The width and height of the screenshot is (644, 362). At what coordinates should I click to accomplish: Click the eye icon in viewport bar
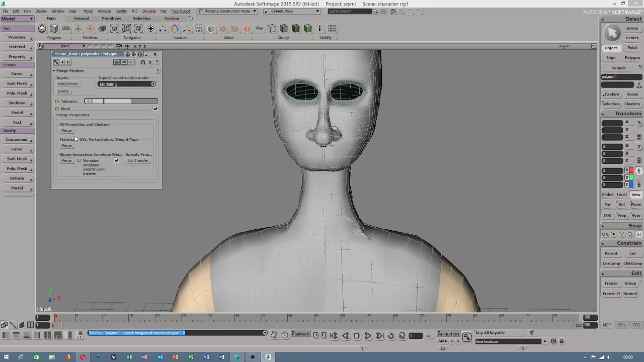[x=127, y=46]
